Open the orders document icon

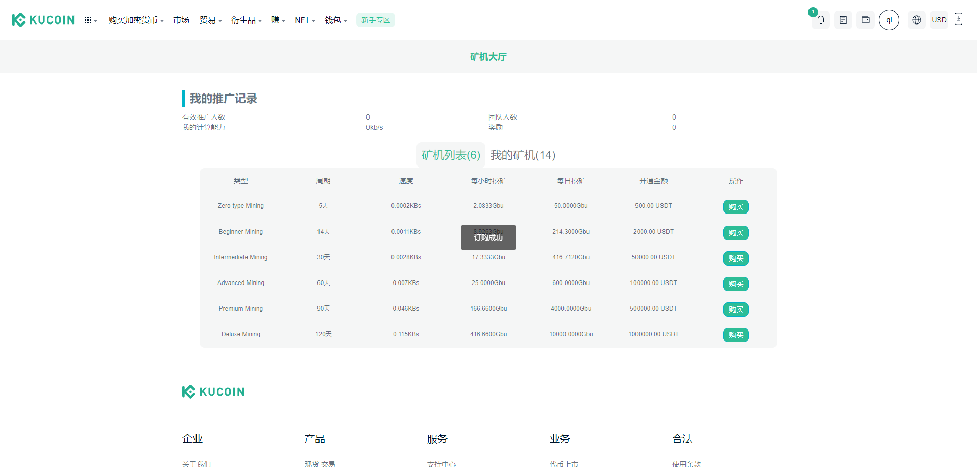(843, 20)
